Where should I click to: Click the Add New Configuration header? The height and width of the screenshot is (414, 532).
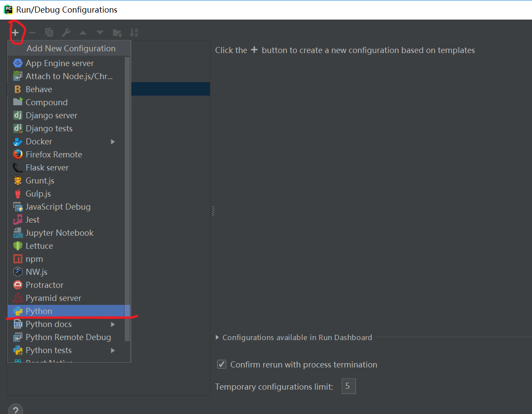point(70,48)
